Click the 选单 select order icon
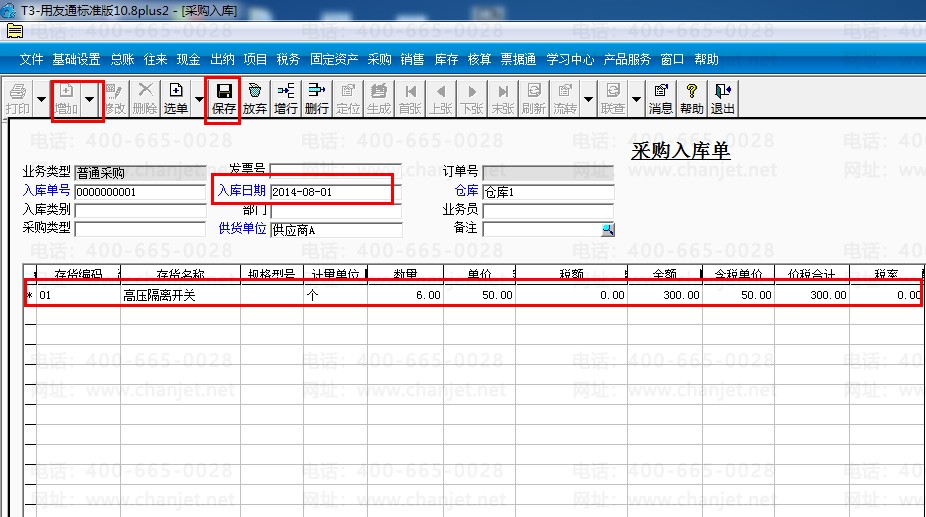The height and width of the screenshot is (517, 926). pos(175,98)
